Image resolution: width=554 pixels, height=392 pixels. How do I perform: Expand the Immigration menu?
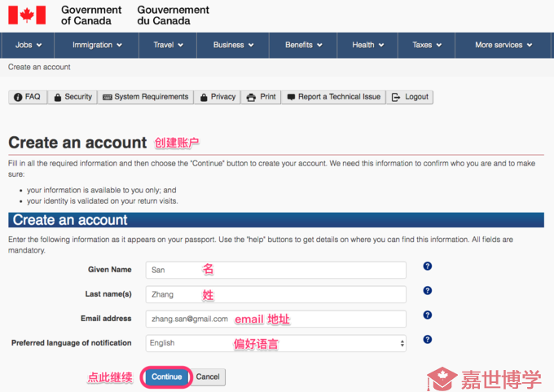tap(97, 45)
